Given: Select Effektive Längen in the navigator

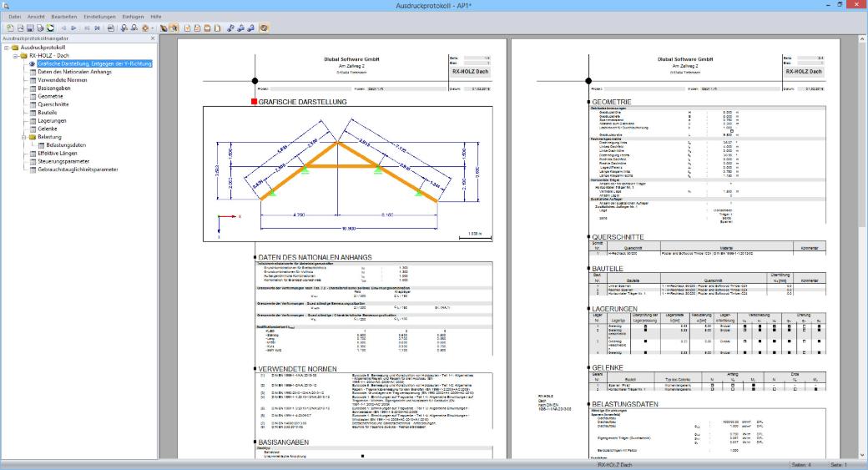Looking at the screenshot, I should (58, 154).
